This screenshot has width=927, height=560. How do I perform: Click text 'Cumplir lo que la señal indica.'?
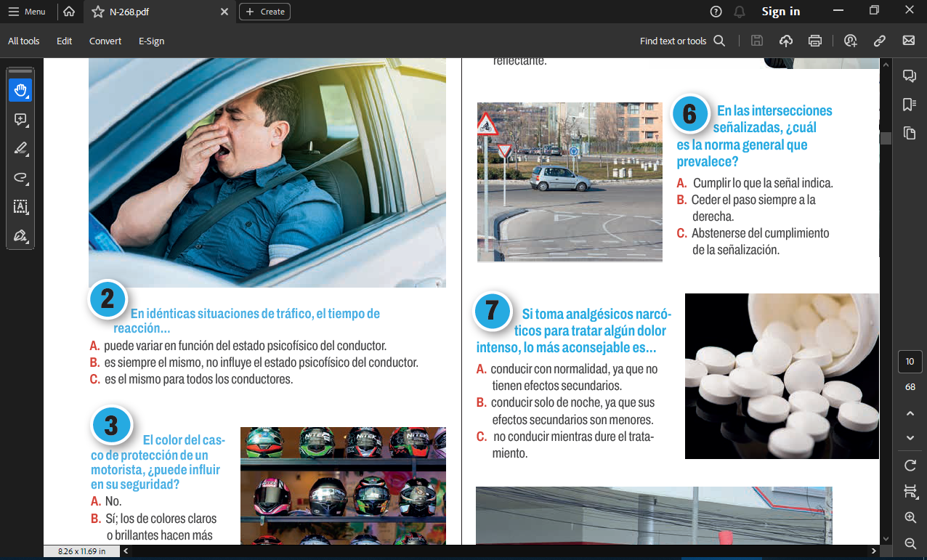(763, 183)
